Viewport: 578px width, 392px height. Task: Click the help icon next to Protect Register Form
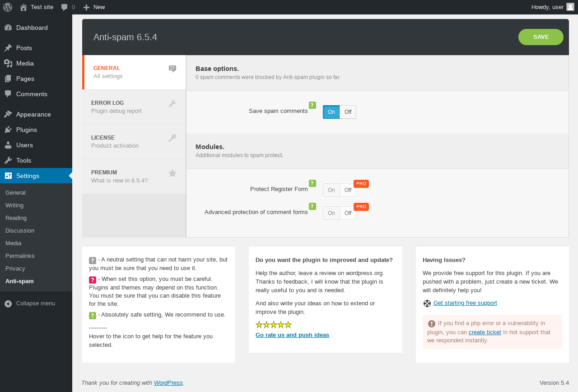point(312,183)
